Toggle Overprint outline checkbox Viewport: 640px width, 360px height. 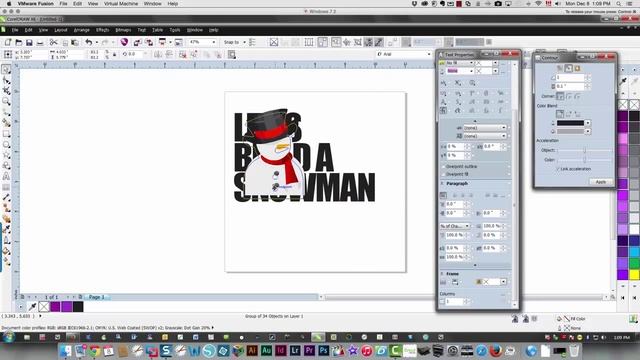click(444, 167)
